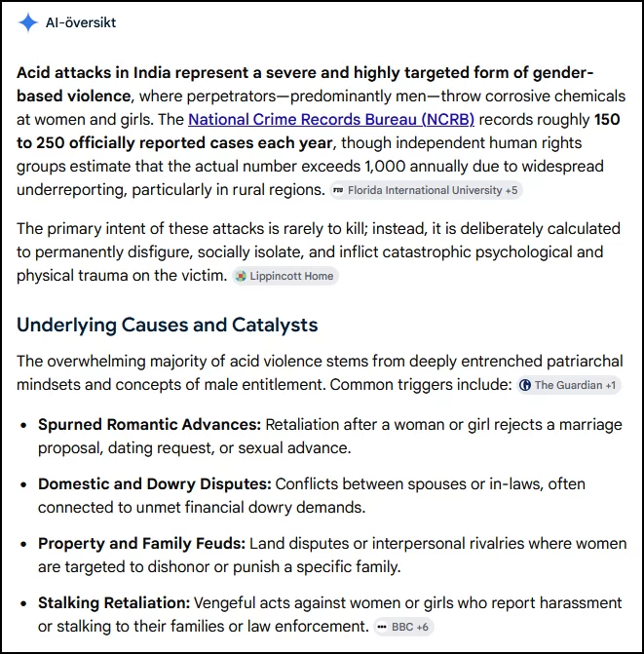The width and height of the screenshot is (644, 654).
Task: Click the Lippincott Home favicon icon
Action: pyautogui.click(x=241, y=276)
